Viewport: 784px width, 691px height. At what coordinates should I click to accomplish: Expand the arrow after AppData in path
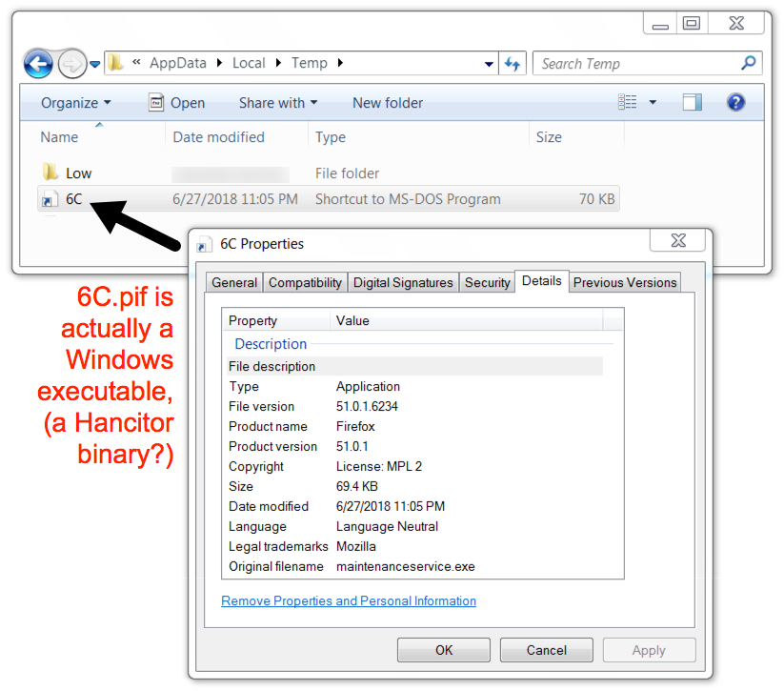point(219,63)
